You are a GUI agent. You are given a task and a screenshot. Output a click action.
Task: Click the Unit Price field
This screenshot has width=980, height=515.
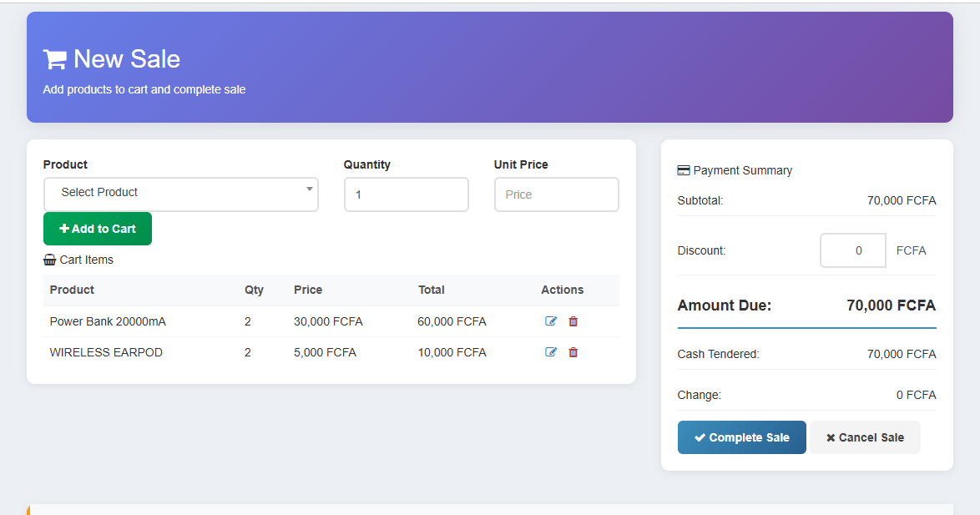[556, 194]
